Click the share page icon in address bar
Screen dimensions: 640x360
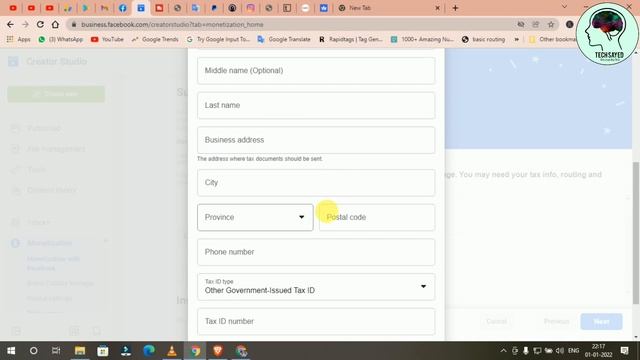(536, 24)
